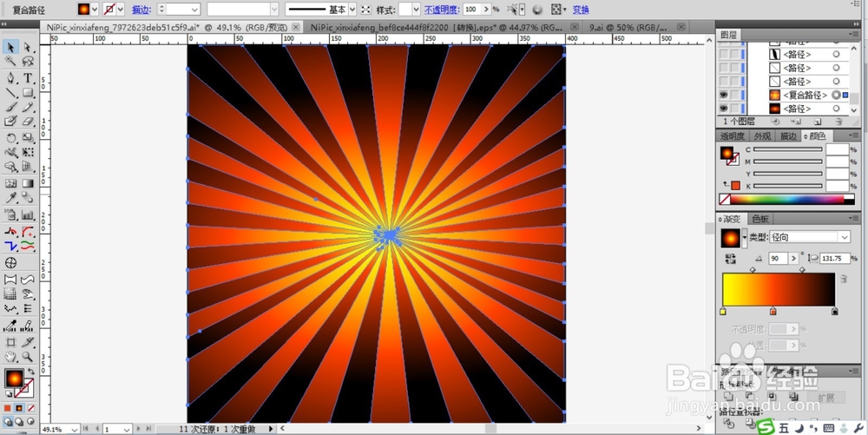Set None mode button under fill box

click(x=31, y=408)
